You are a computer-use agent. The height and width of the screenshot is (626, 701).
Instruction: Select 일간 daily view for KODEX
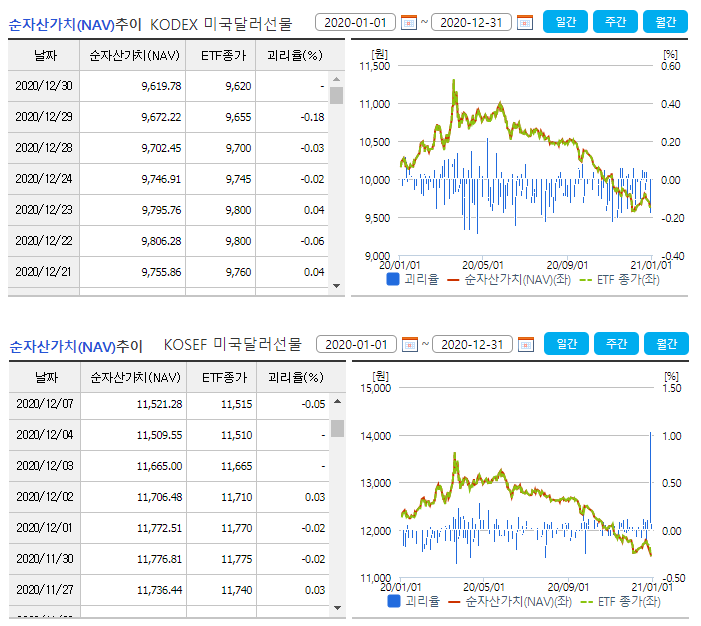[565, 21]
